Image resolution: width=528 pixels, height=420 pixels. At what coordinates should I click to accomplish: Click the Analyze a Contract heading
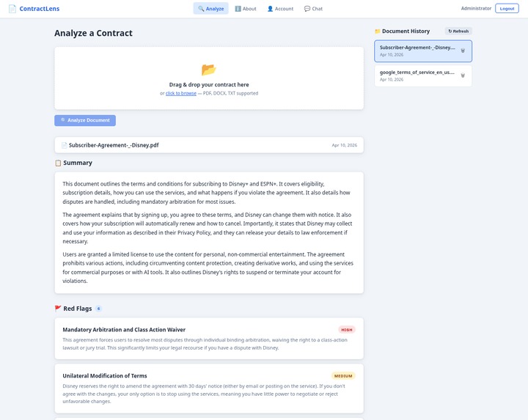[93, 33]
